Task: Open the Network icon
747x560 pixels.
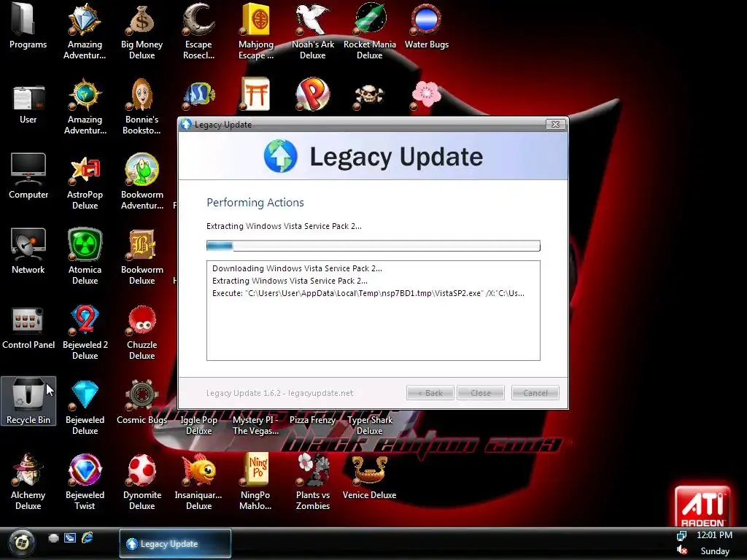Action: (28, 251)
